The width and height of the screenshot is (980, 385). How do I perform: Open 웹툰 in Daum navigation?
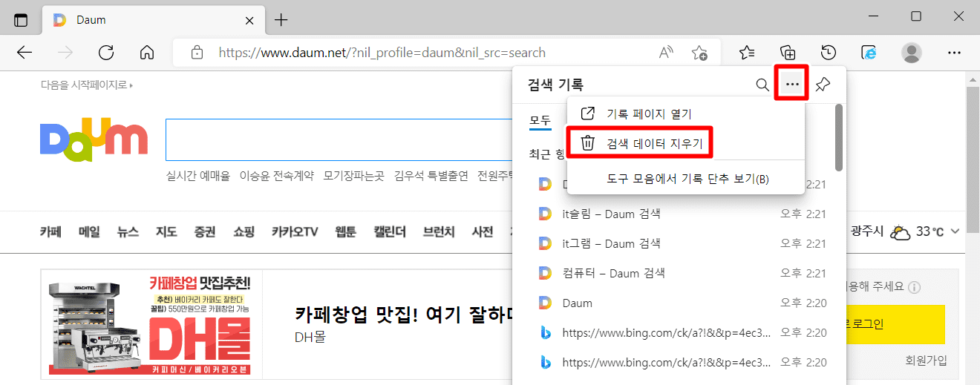346,232
